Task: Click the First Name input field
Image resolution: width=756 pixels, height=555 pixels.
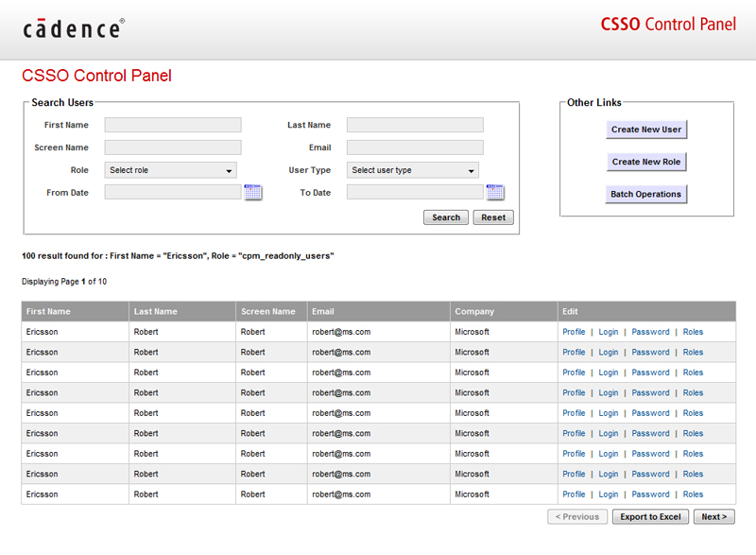Action: tap(173, 124)
